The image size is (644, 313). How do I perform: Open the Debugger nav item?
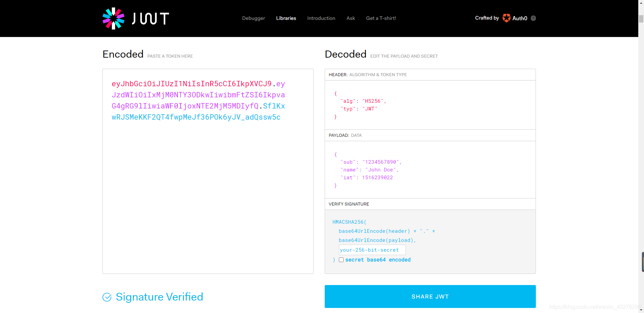(x=254, y=18)
